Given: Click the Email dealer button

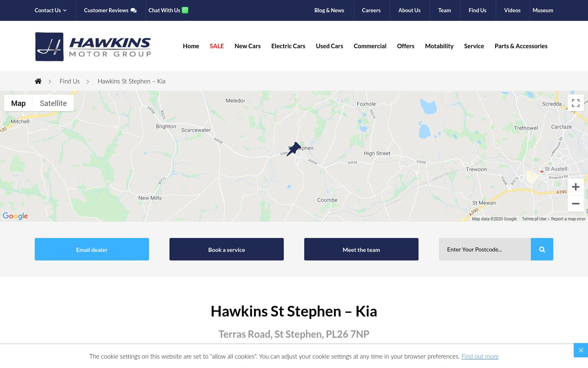Looking at the screenshot, I should pos(92,249).
